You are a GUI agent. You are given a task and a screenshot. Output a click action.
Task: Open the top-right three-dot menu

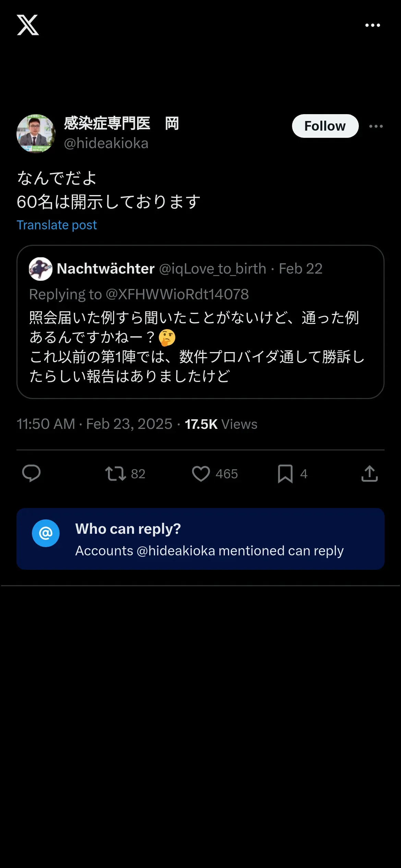click(373, 25)
